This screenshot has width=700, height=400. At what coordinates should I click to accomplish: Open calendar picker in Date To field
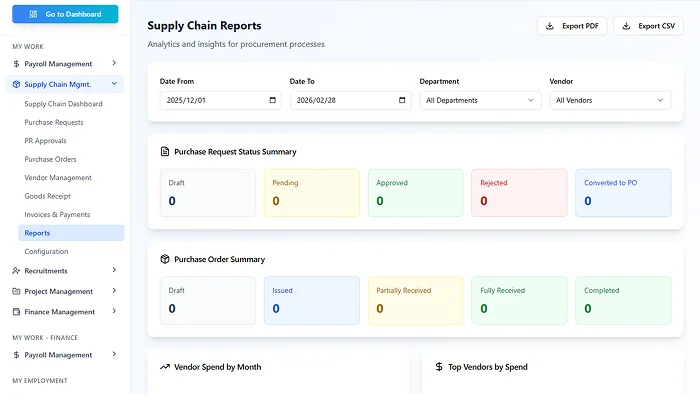click(x=403, y=100)
